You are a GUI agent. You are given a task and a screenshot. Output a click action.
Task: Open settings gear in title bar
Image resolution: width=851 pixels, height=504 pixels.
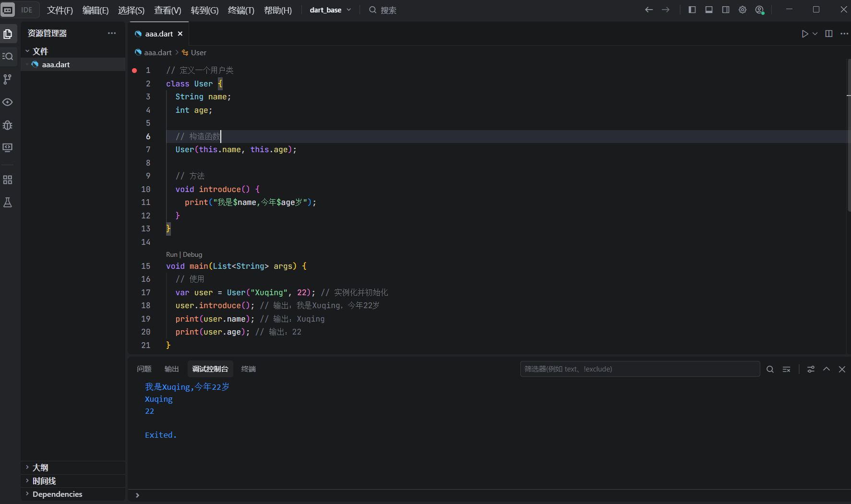(x=743, y=10)
